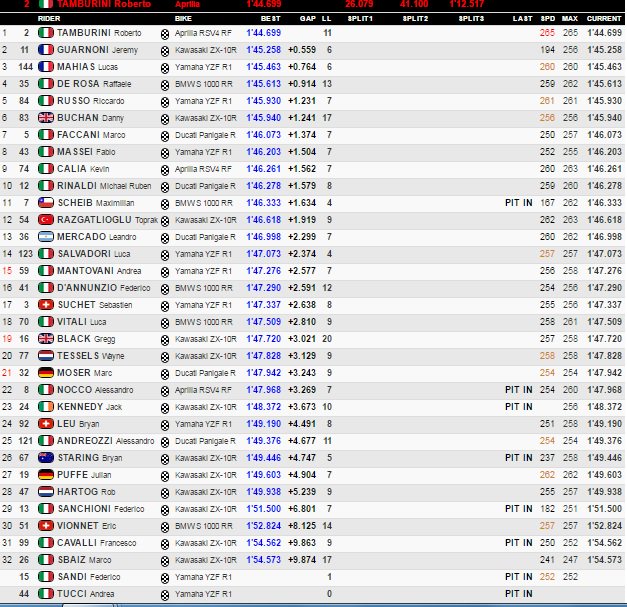Click split time 26.079 in red header

tap(359, 4)
